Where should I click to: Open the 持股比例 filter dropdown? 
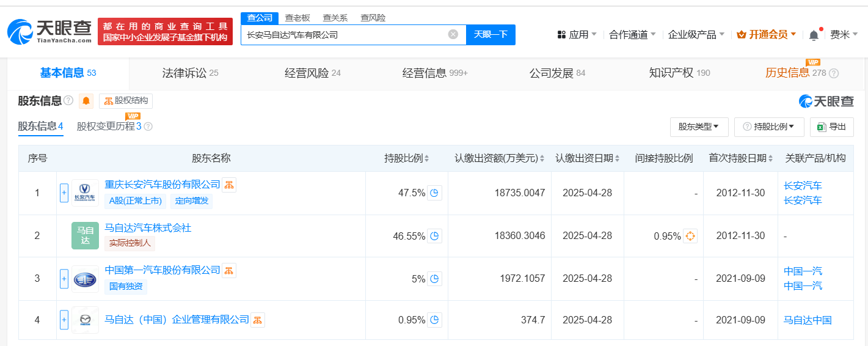[768, 127]
